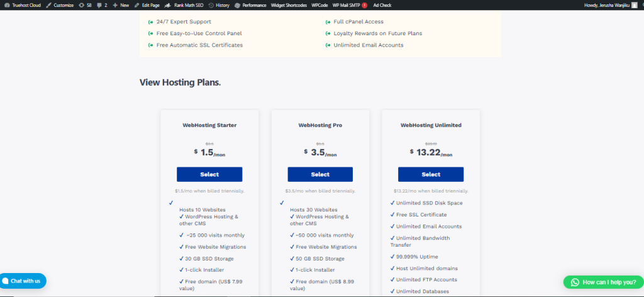Screen dimensions: 644x297
Task: Click the WebHosting Unlimited title
Action: [x=431, y=125]
